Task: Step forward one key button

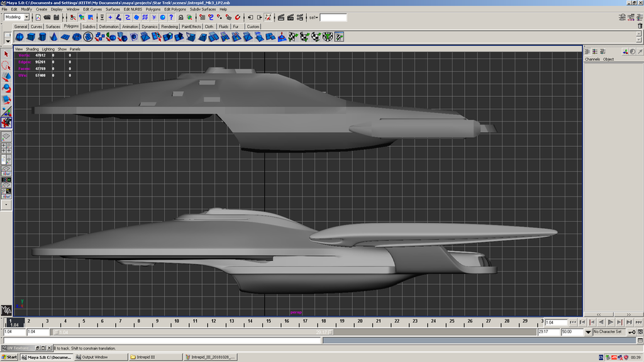Action: click(x=619, y=322)
